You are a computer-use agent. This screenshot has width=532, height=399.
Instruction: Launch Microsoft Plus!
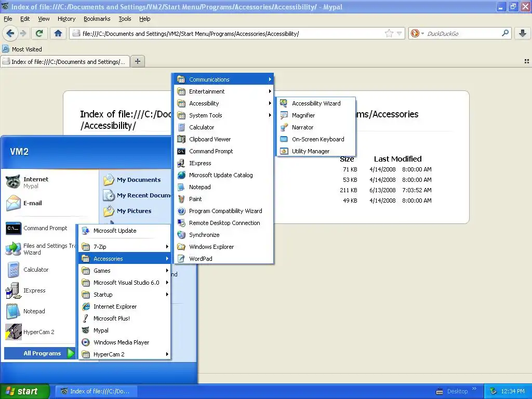coord(125,318)
